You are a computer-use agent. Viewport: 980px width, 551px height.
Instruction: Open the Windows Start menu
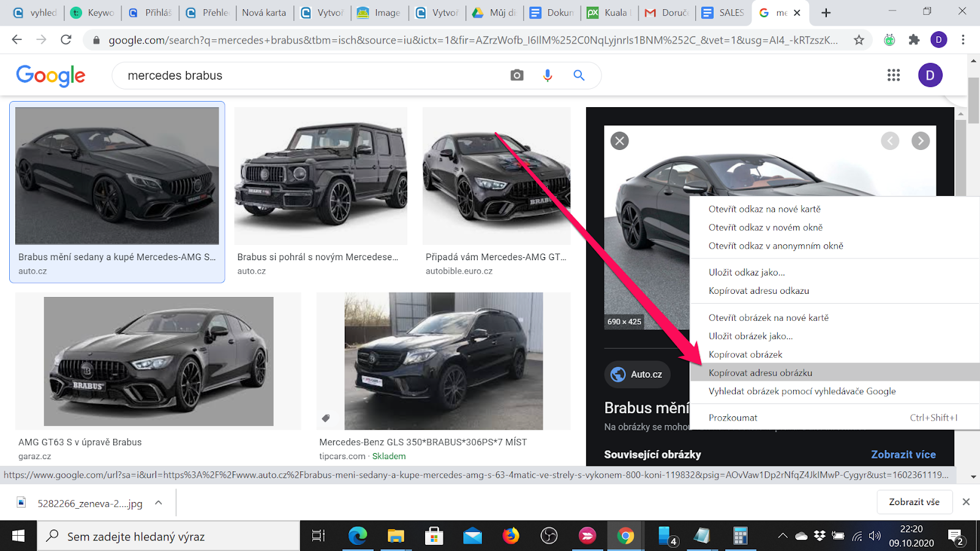(18, 536)
